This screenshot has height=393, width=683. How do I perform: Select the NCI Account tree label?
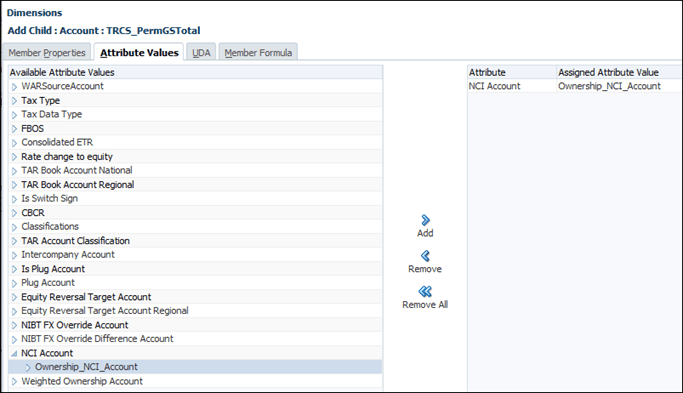[47, 353]
